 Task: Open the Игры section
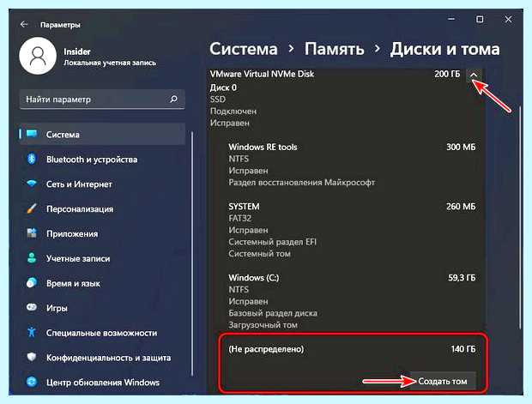pyautogui.click(x=102, y=308)
